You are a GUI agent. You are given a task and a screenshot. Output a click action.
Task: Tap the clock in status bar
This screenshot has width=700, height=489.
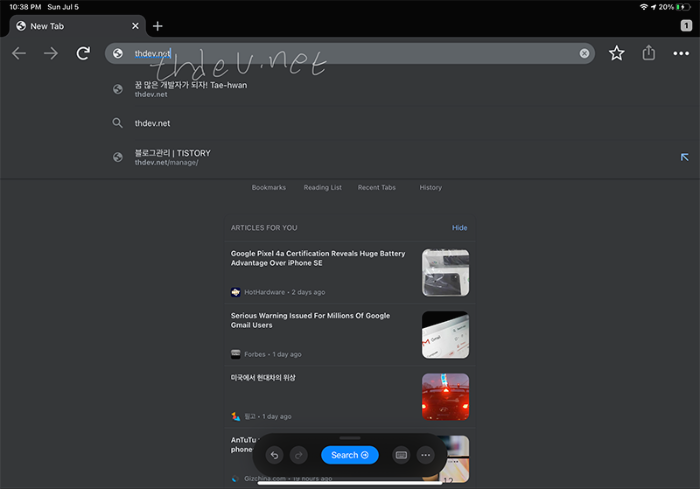point(25,7)
